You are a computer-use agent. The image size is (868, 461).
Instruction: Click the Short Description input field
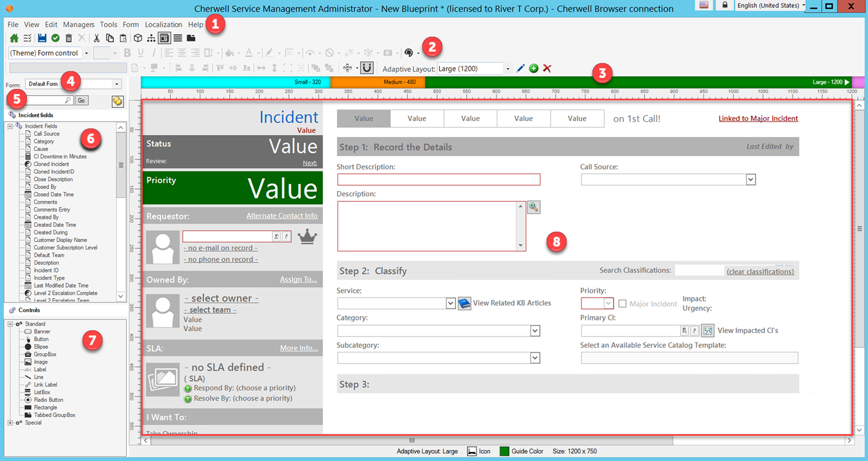pyautogui.click(x=438, y=179)
